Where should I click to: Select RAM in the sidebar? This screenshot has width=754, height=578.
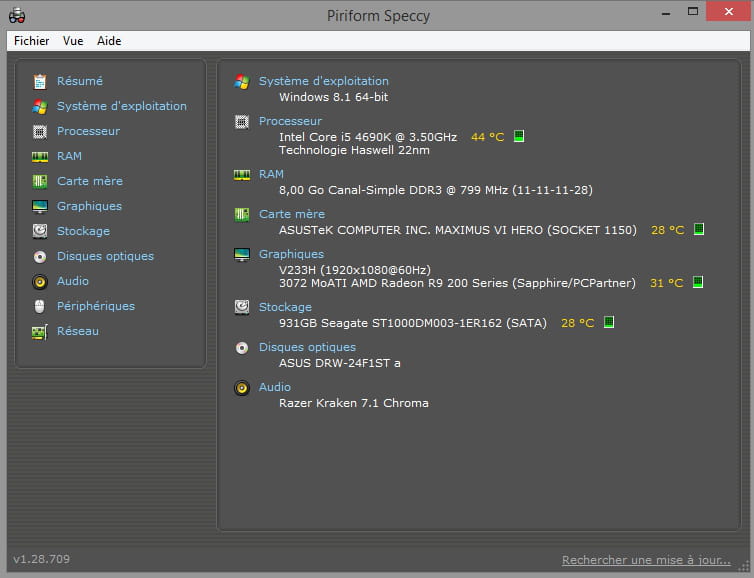(69, 156)
